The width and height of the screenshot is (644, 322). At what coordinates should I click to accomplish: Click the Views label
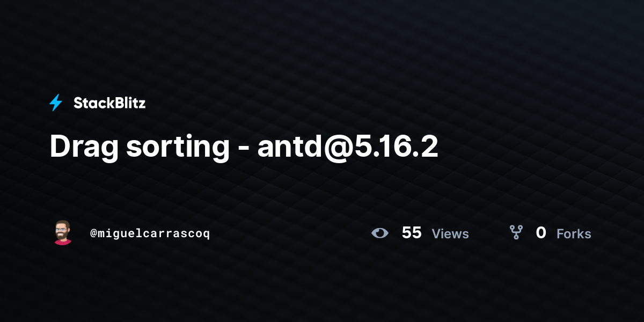(450, 234)
